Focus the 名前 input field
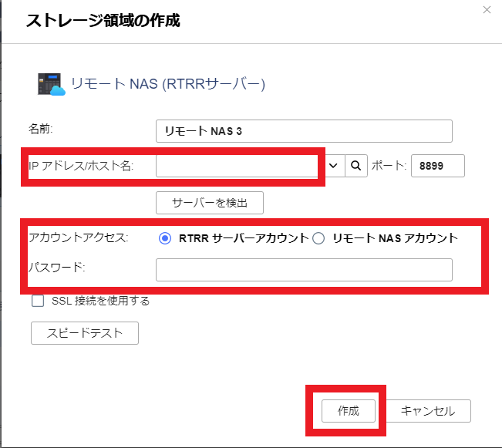This screenshot has width=502, height=448. tap(304, 131)
